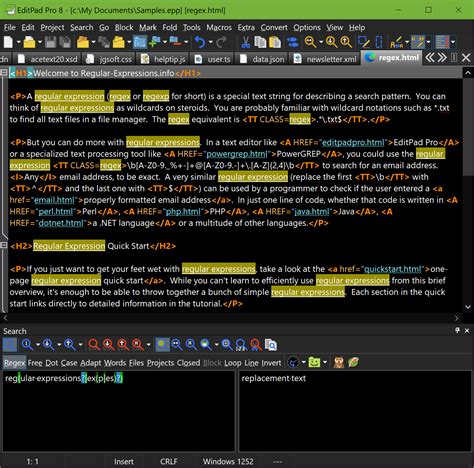The height and width of the screenshot is (468, 474).
Task: Pin the Search panel using pushpin
Action: [457, 330]
